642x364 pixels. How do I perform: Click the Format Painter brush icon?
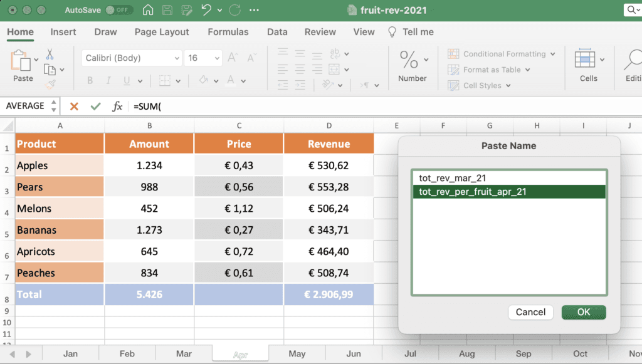[x=50, y=84]
